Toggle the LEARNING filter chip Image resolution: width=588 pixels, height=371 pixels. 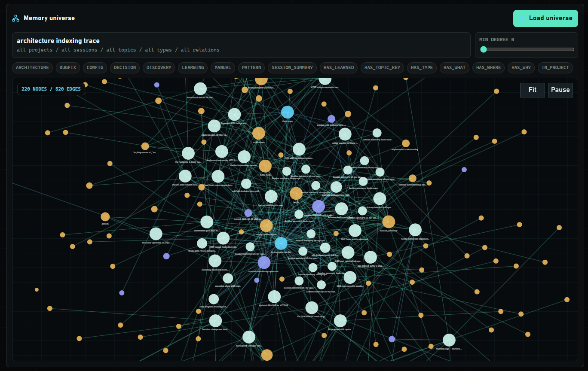pos(193,67)
